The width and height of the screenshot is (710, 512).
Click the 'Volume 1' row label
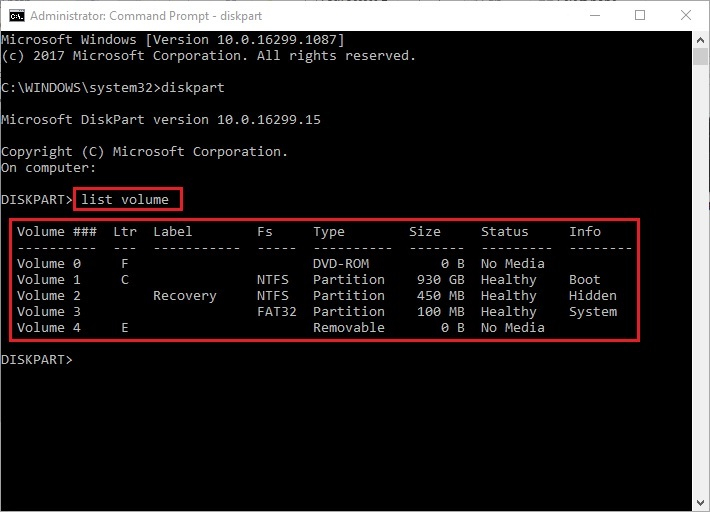(49, 280)
